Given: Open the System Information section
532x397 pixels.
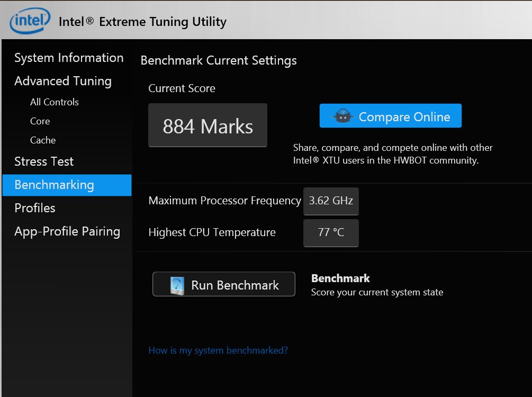Looking at the screenshot, I should click(69, 58).
